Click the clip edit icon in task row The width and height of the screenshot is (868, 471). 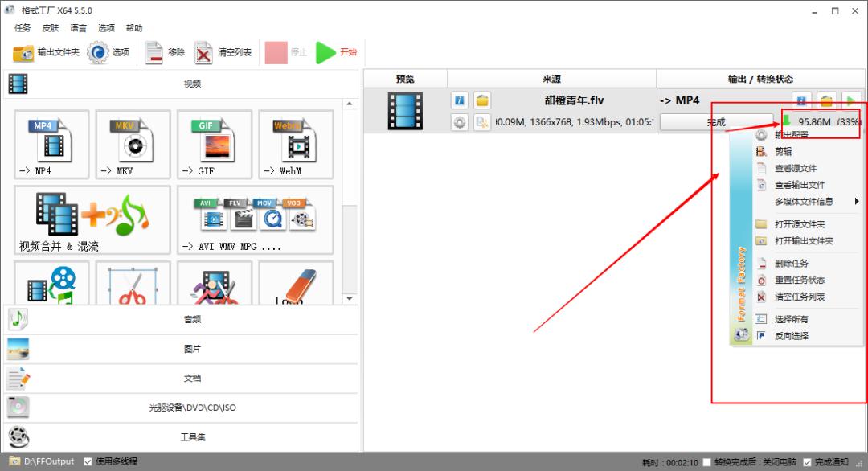[482, 122]
